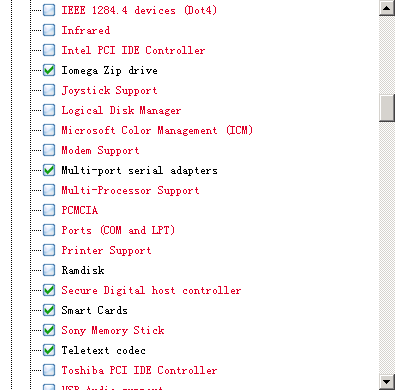Uncheck the Smart Cards checkbox

49,310
